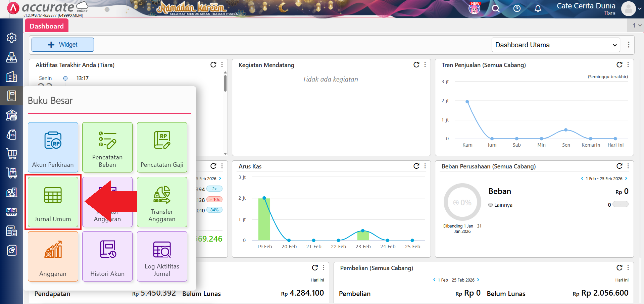Open Pencatatan Beban tile

[107, 147]
